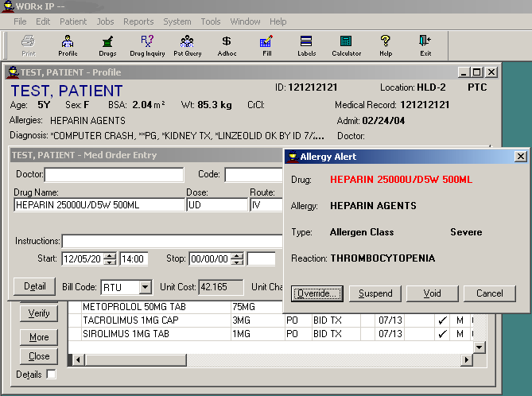Click the Instructions text field
The image size is (532, 396).
[x=171, y=241]
